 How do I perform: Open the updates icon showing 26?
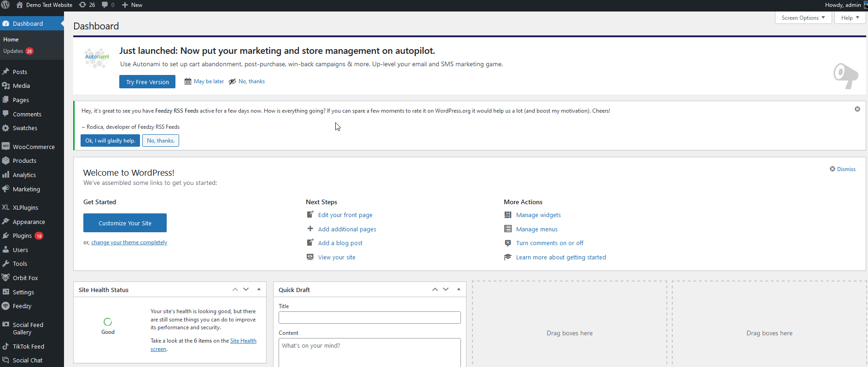[x=87, y=5]
